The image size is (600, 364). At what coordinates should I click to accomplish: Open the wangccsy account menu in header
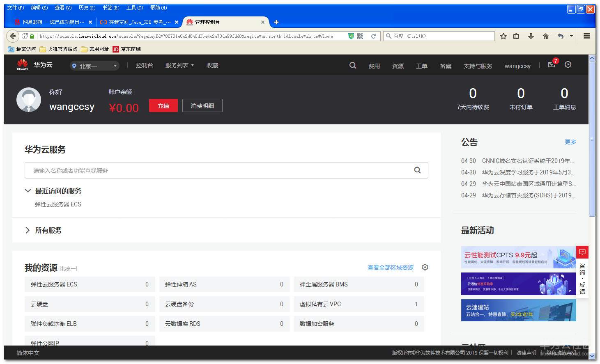click(x=517, y=66)
